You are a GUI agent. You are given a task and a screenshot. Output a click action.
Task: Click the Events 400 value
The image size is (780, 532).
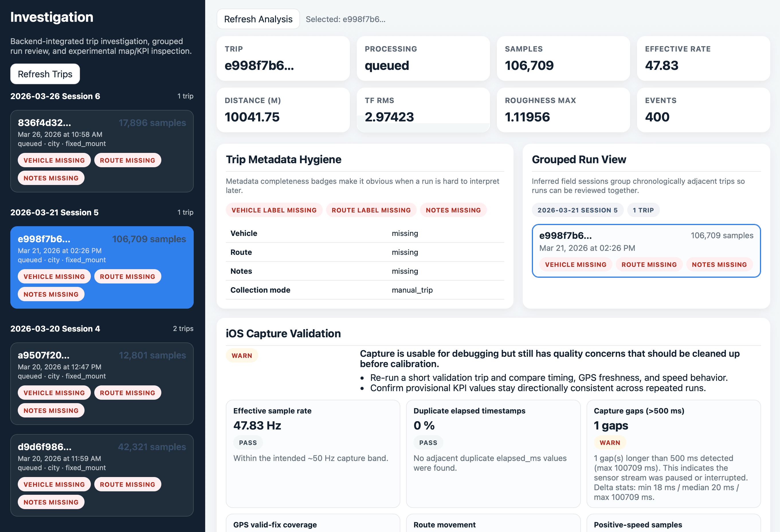click(x=657, y=117)
